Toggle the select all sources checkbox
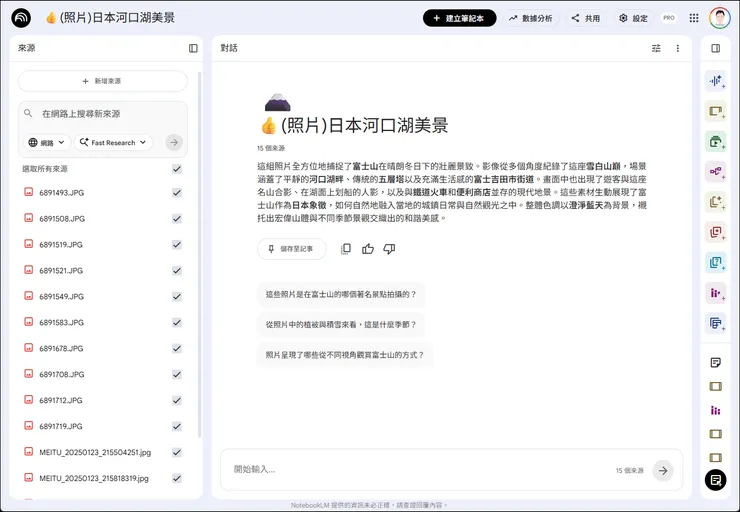The height and width of the screenshot is (512, 740). [177, 169]
